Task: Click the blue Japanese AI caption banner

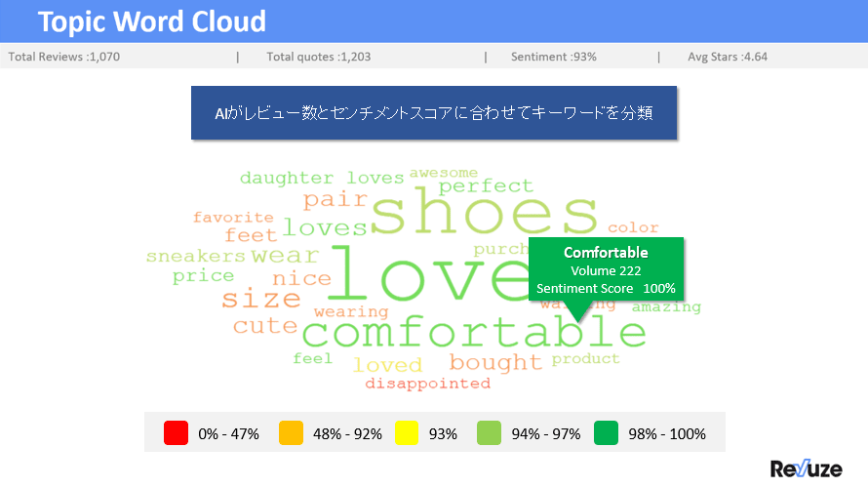Action: coord(434,112)
